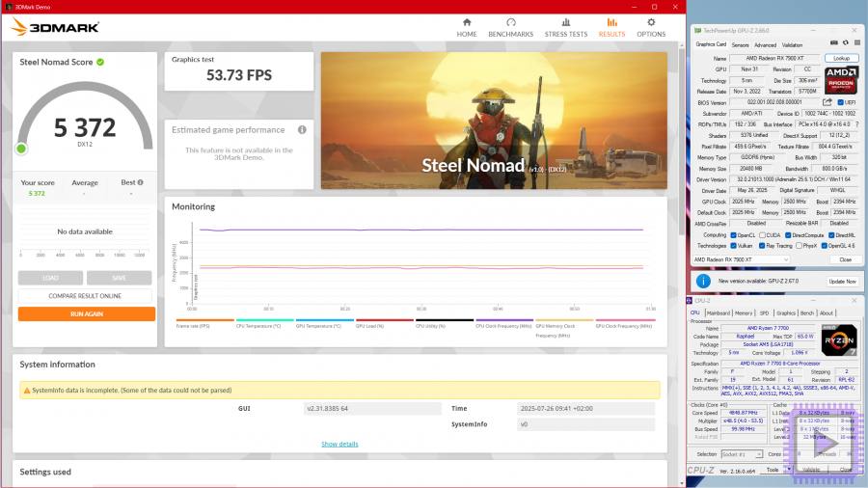Click the Save button under the score chart
Screen dimensions: 868x488
click(119, 278)
